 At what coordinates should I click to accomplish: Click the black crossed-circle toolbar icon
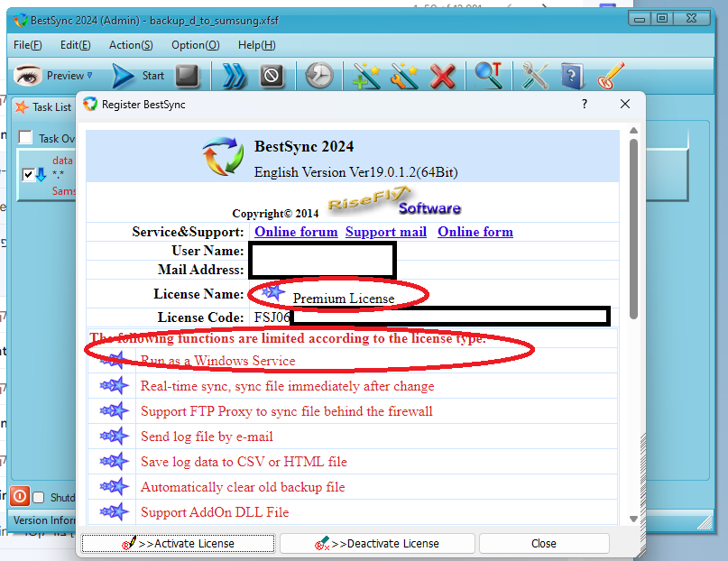(272, 75)
